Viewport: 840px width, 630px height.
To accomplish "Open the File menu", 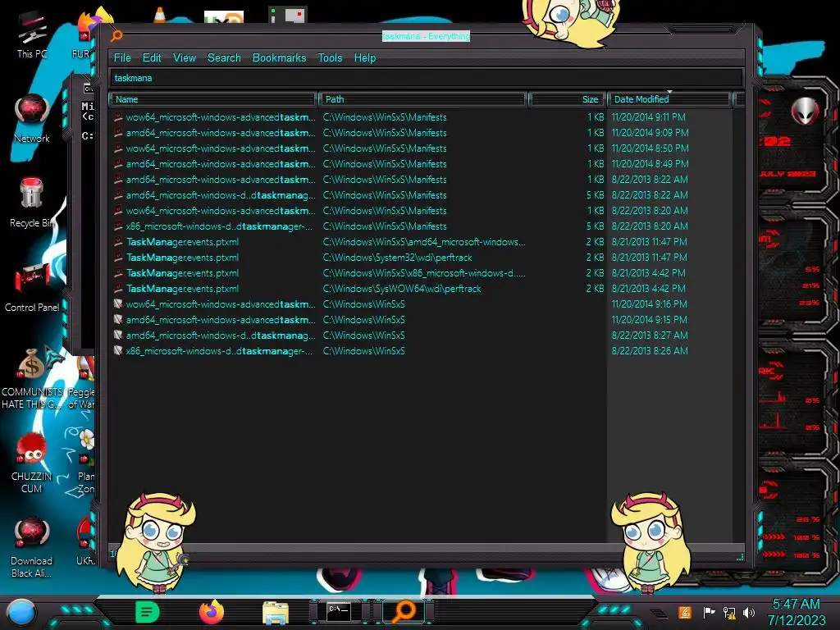I will click(122, 58).
